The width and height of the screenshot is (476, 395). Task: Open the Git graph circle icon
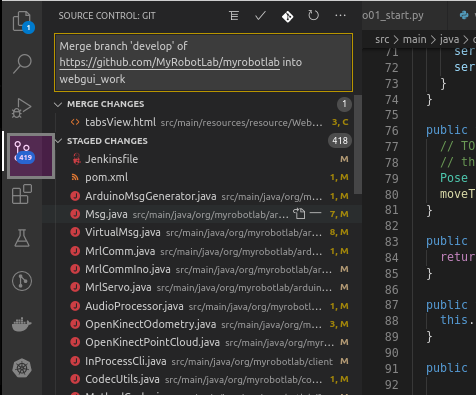click(x=22, y=281)
